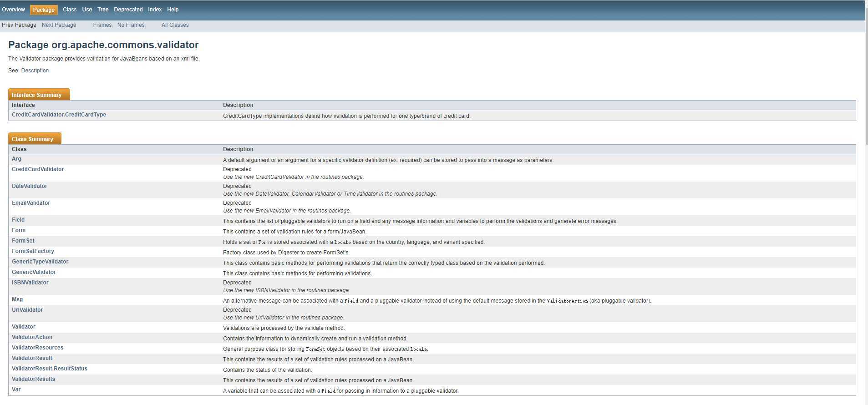Open the ValidatorResults class
Screen dimensions: 868x405
[x=34, y=379]
